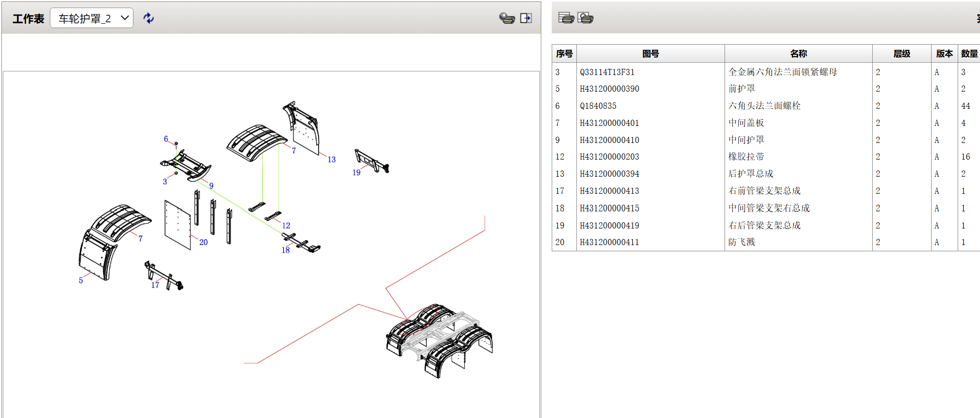Image resolution: width=980 pixels, height=418 pixels.
Task: Click callout number 20 in diagram
Action: 203,242
